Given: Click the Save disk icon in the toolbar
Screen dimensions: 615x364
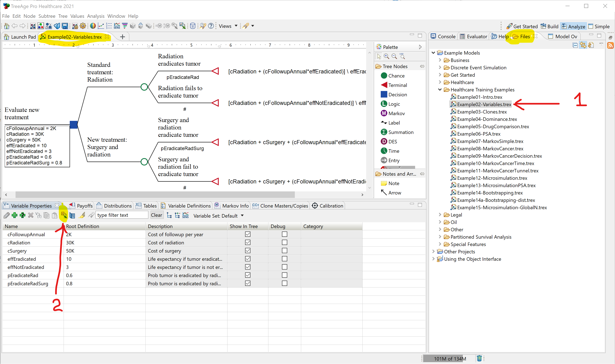Looking at the screenshot, I should tap(65, 26).
